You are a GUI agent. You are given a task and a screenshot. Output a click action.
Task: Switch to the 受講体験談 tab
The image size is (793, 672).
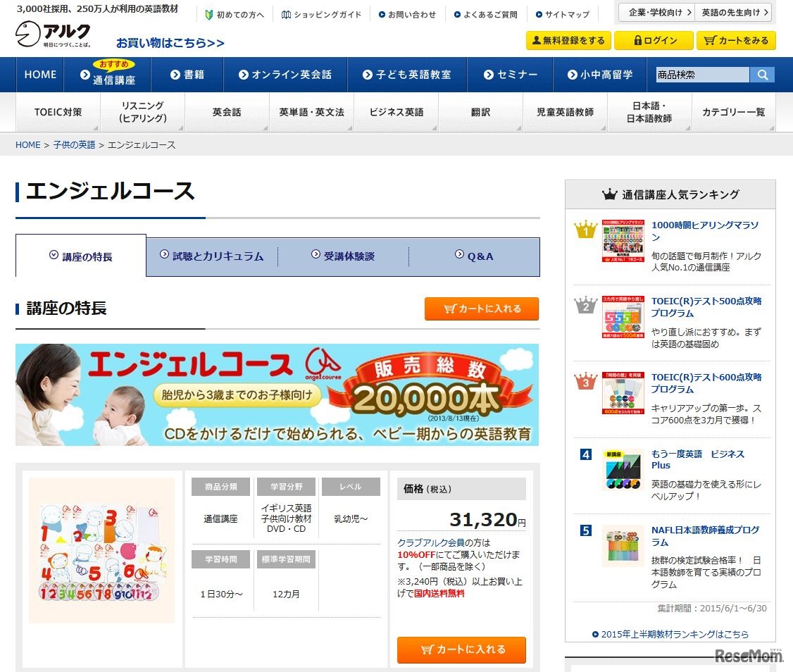[x=345, y=256]
